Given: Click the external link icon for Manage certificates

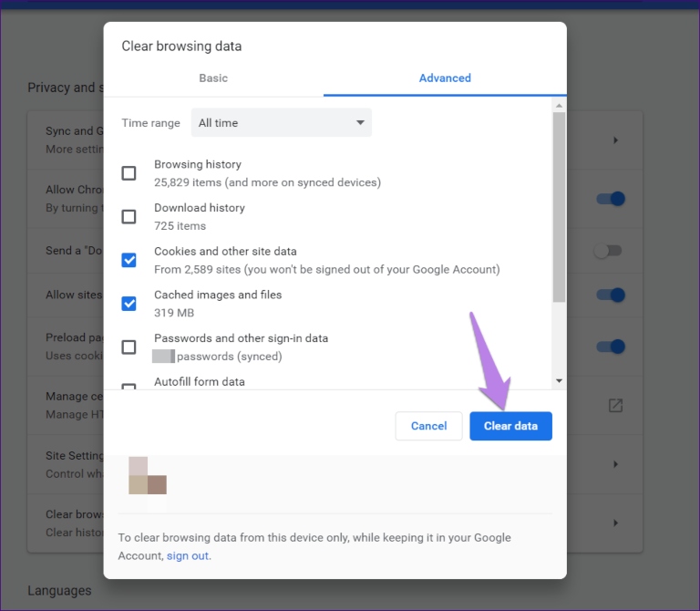Looking at the screenshot, I should tap(615, 405).
